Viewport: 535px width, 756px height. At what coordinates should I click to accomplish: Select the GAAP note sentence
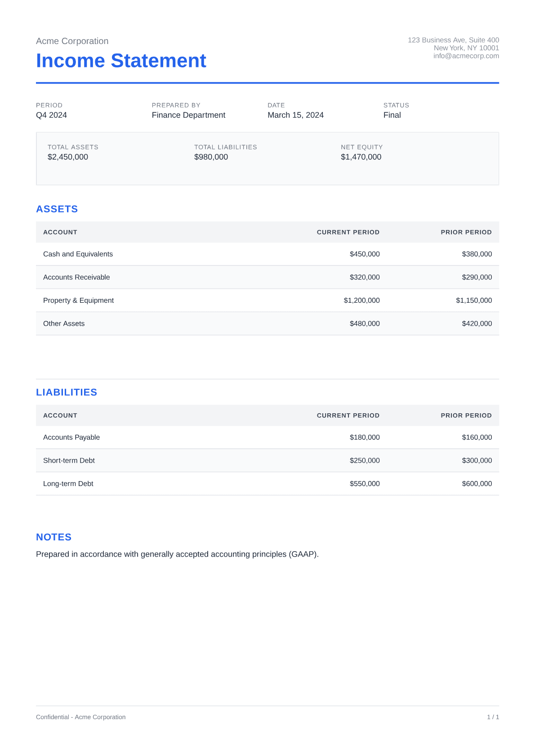coord(177,554)
